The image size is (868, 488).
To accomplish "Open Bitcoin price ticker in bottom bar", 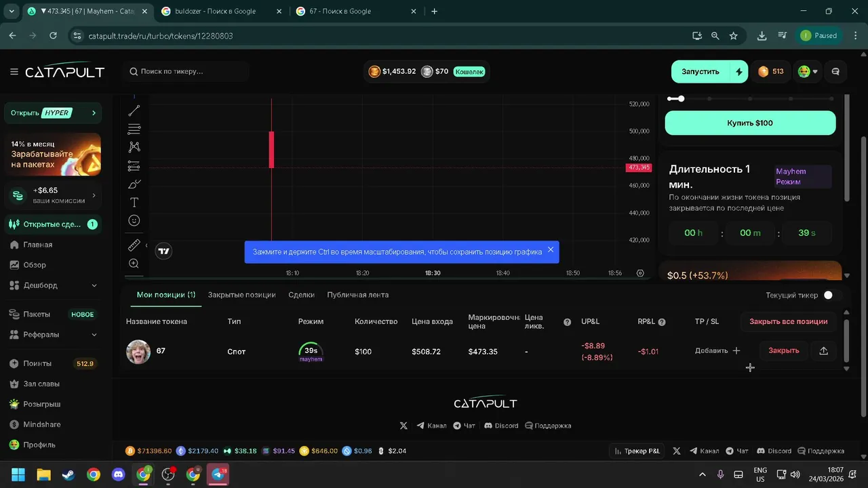I will pos(149,451).
